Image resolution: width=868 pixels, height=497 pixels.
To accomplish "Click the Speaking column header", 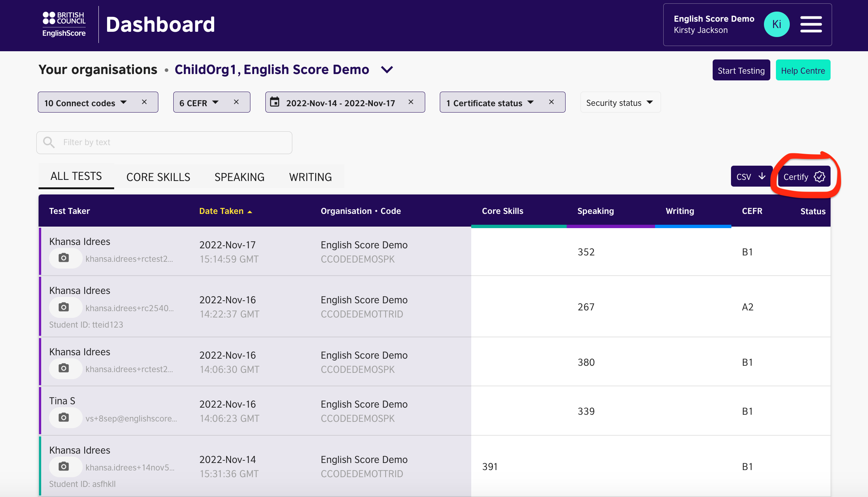I will coord(596,211).
